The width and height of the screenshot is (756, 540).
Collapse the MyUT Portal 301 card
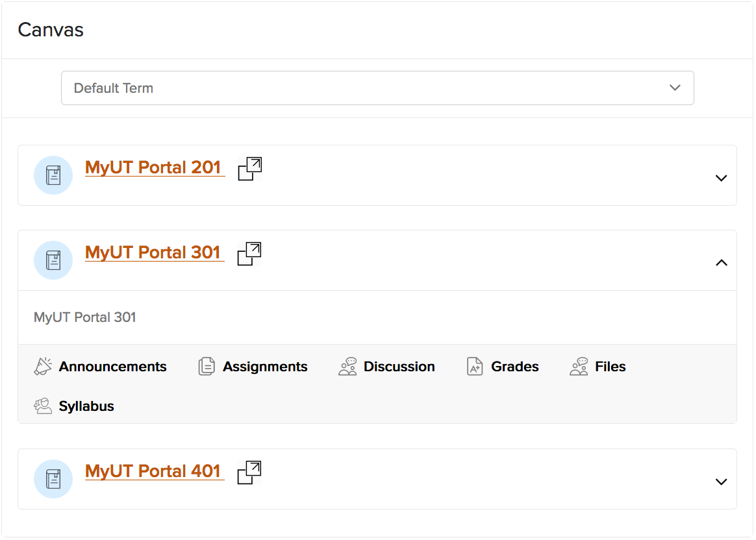[721, 262]
